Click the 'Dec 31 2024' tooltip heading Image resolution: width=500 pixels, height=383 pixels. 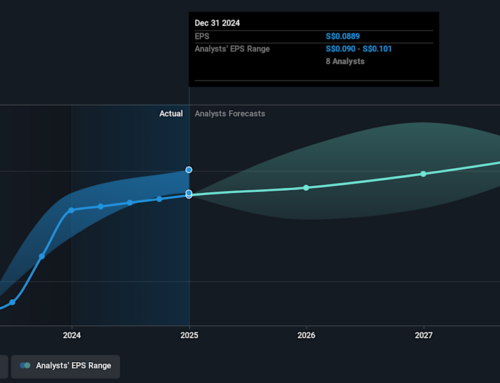coord(217,23)
